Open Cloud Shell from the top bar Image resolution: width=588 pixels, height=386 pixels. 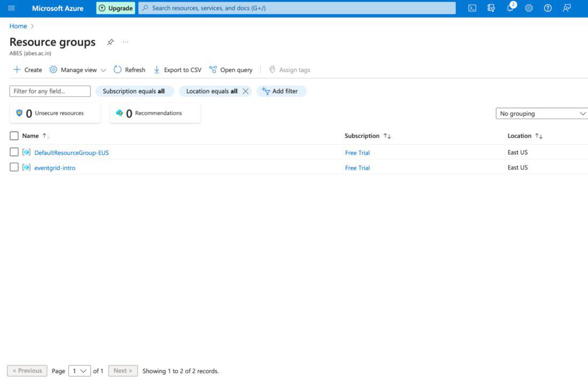[472, 8]
